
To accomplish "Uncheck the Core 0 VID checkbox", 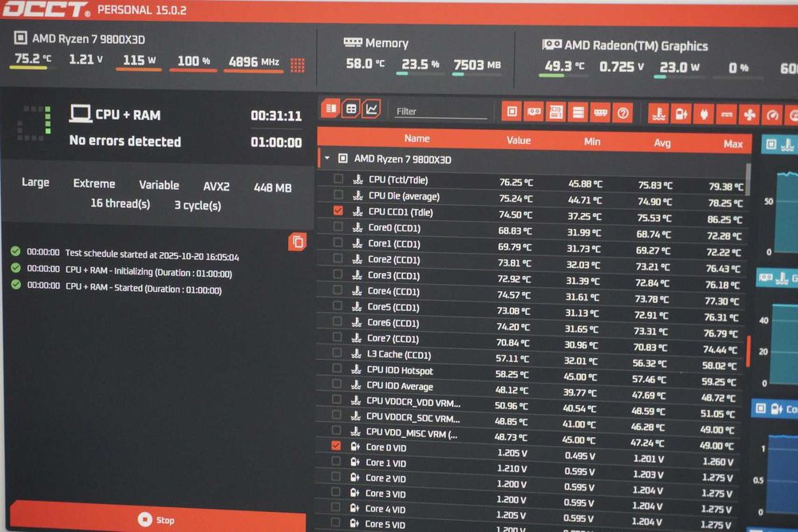I will [x=336, y=446].
